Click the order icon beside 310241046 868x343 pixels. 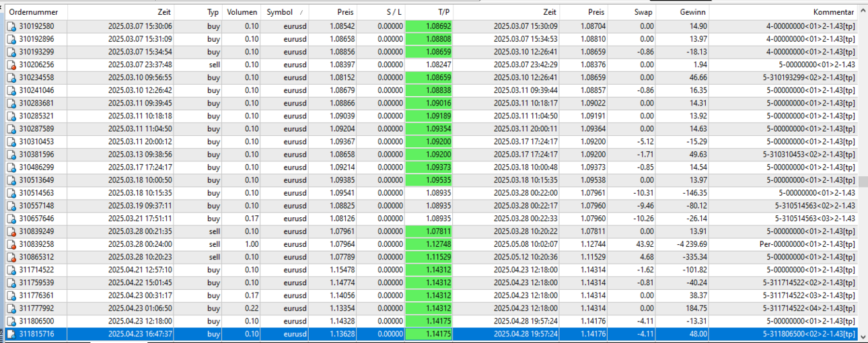point(11,90)
